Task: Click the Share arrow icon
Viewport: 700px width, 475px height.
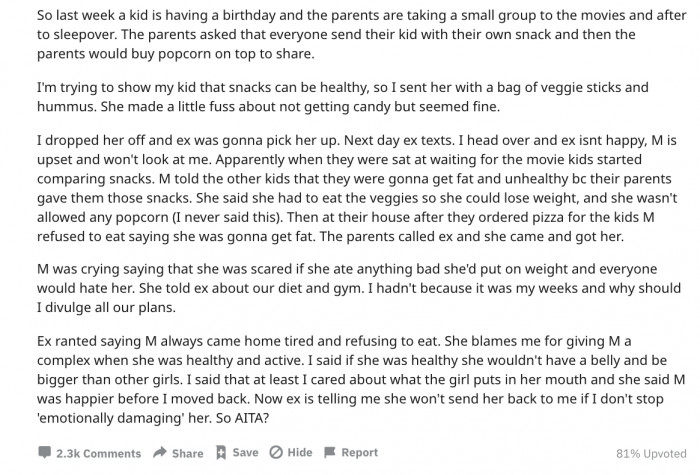Action: 160,453
